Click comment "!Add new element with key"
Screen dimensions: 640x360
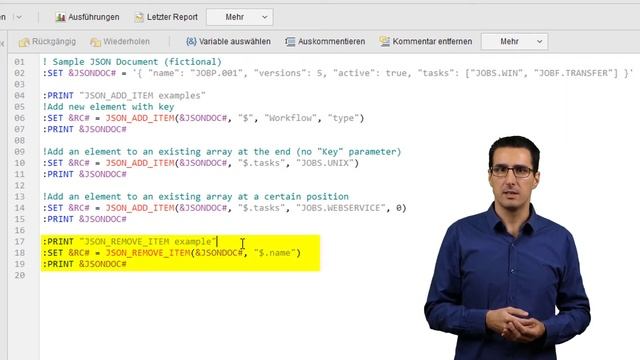108,107
